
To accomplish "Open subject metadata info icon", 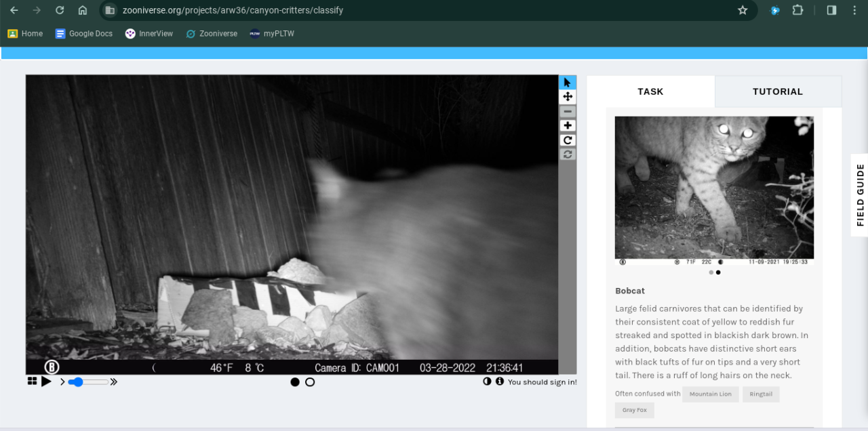I will pyautogui.click(x=500, y=382).
